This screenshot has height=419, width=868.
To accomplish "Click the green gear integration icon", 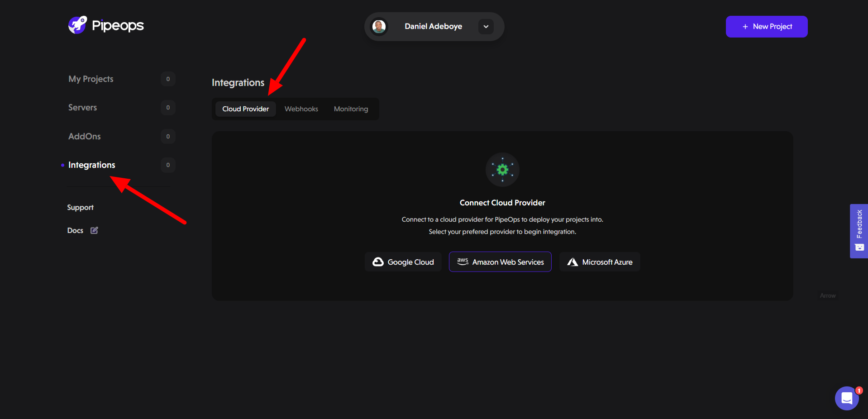I will tap(502, 170).
